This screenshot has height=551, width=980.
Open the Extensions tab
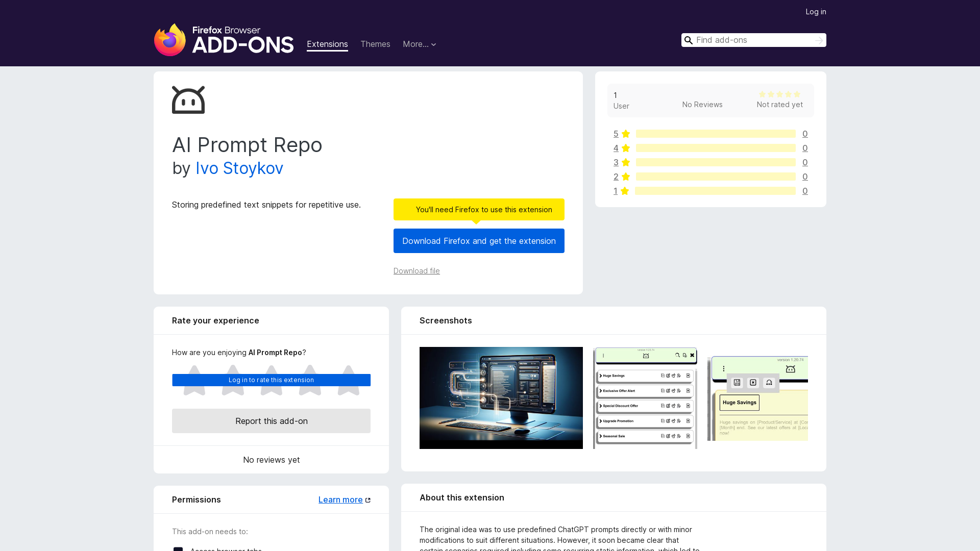327,44
